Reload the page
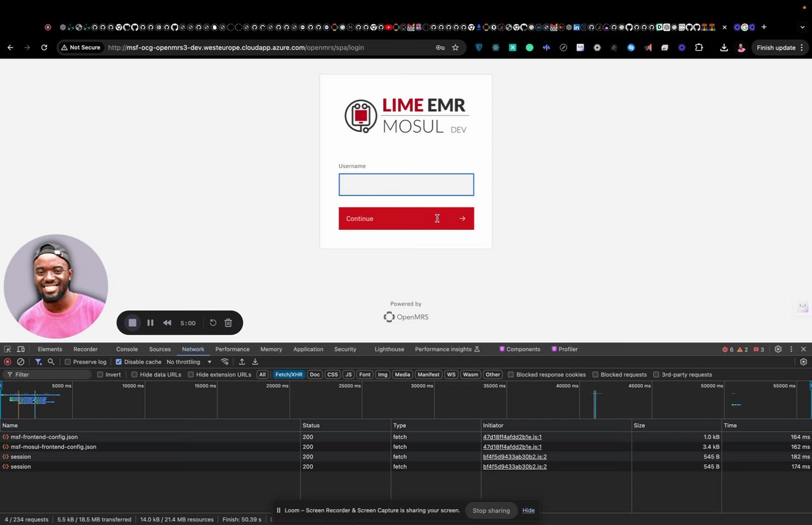The height and width of the screenshot is (525, 812). 44,48
